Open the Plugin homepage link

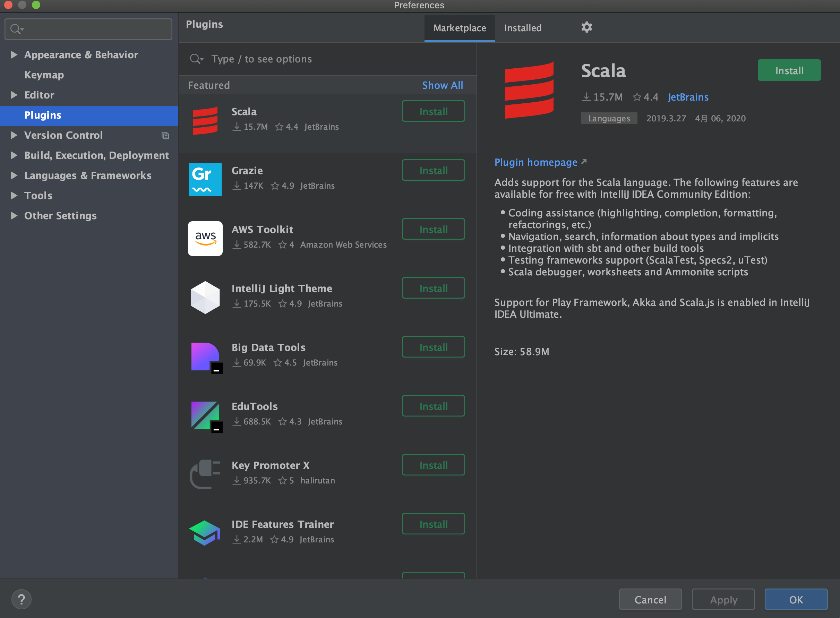pos(536,162)
